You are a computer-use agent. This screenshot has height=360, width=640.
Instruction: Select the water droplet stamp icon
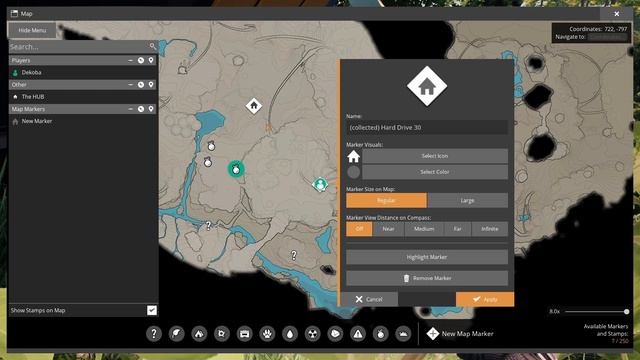tap(290, 334)
